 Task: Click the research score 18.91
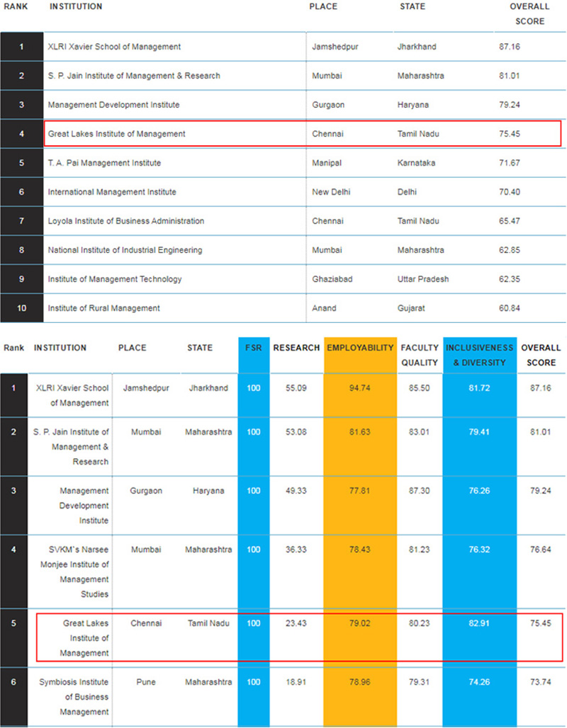296,682
